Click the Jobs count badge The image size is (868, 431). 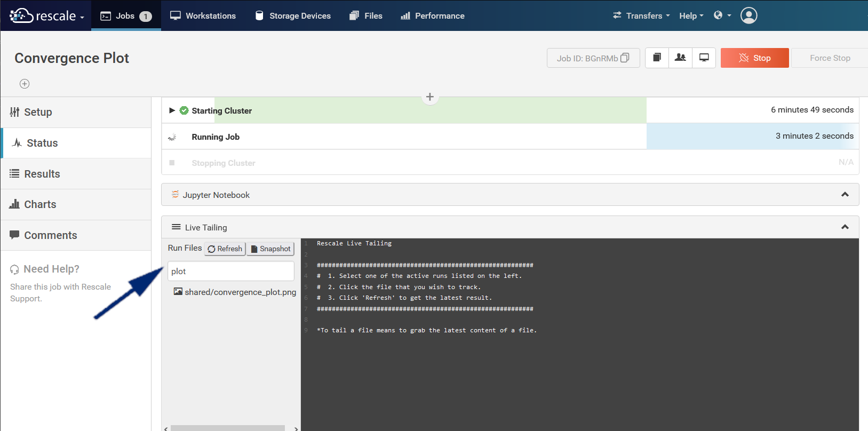(146, 17)
